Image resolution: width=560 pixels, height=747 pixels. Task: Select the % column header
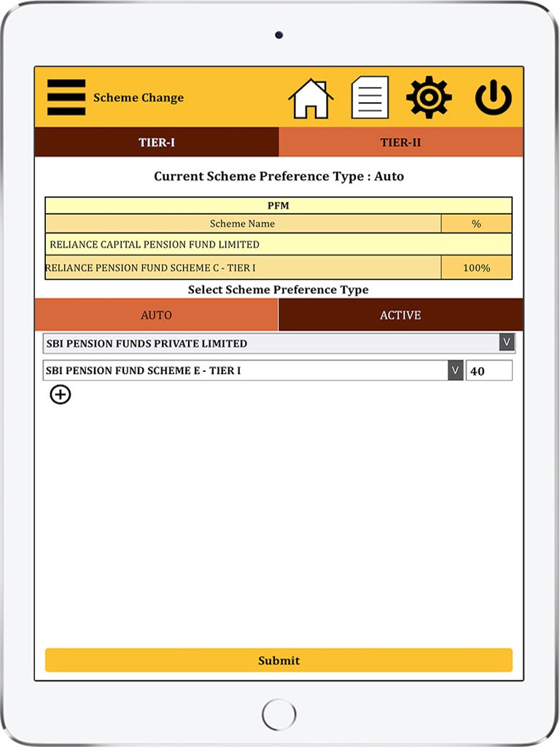(477, 223)
